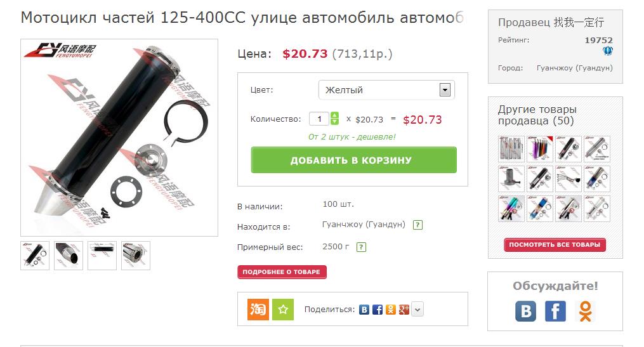Add item to favorites with star icon
The width and height of the screenshot is (644, 347).
[x=282, y=309]
